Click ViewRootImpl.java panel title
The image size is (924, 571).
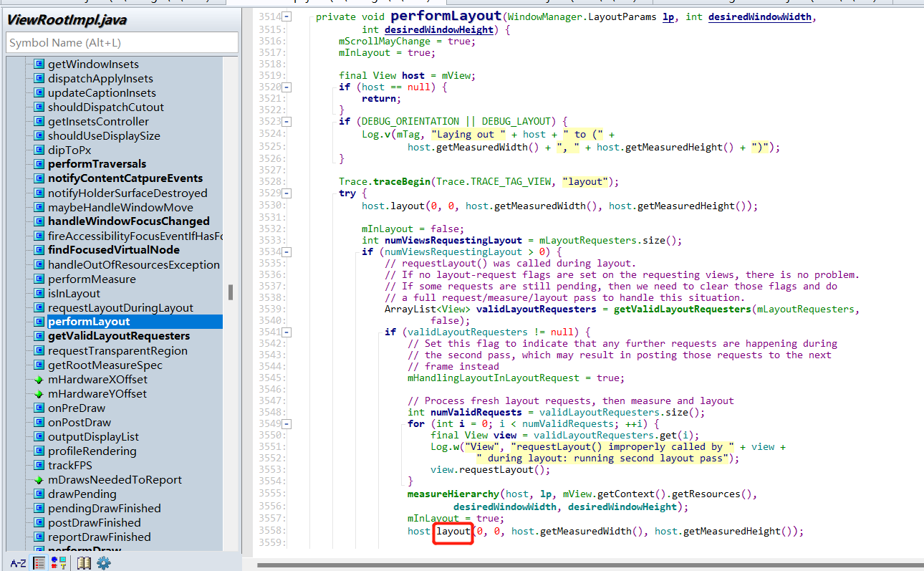(67, 20)
